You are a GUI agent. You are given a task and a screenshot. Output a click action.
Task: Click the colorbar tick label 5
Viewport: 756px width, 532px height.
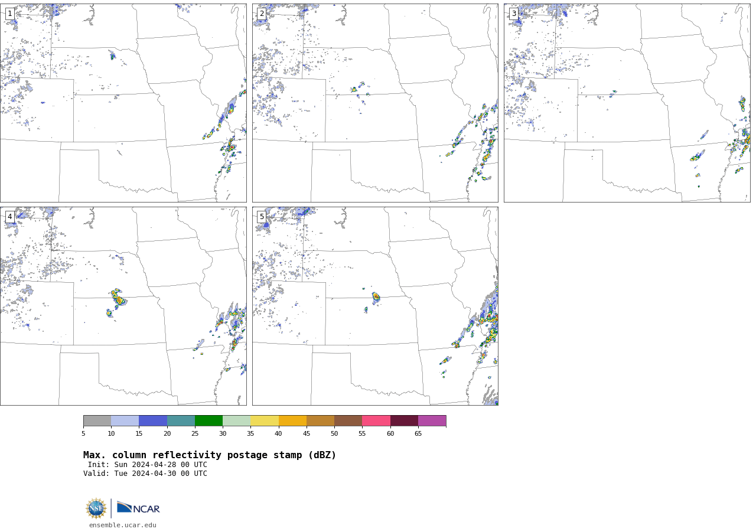coord(83,434)
